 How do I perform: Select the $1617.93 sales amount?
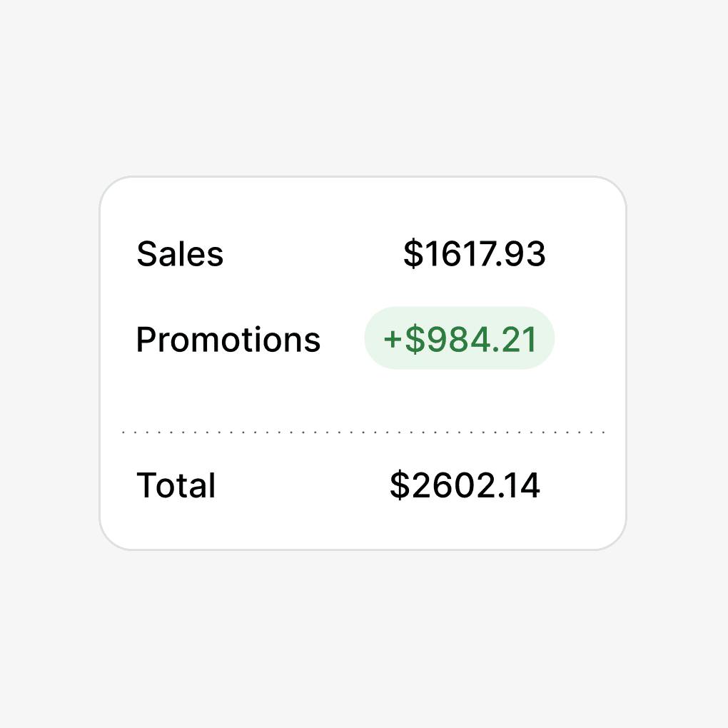[474, 254]
